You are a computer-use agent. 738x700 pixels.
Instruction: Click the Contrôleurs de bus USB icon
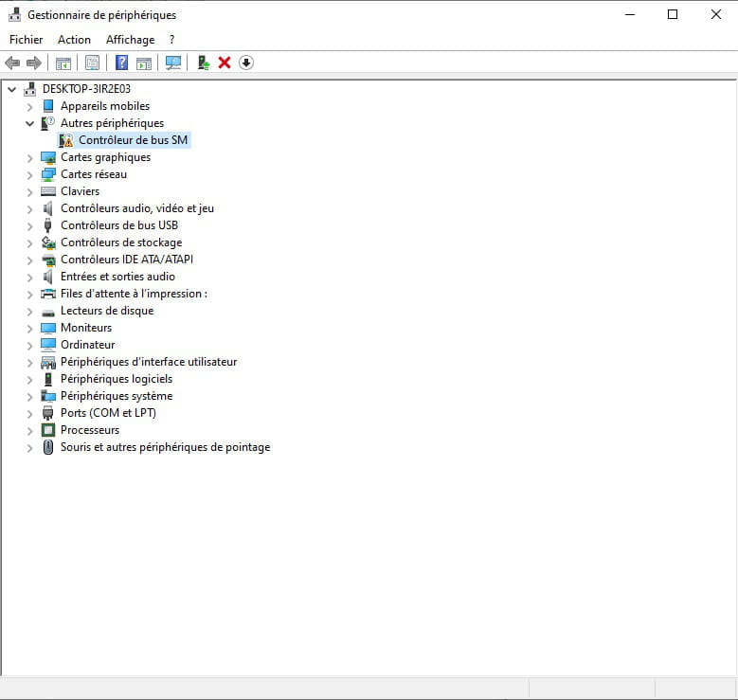[47, 225]
